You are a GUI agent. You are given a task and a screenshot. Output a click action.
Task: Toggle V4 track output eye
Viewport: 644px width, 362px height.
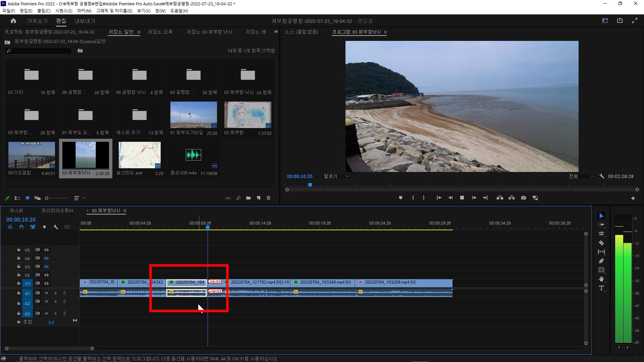(47, 258)
